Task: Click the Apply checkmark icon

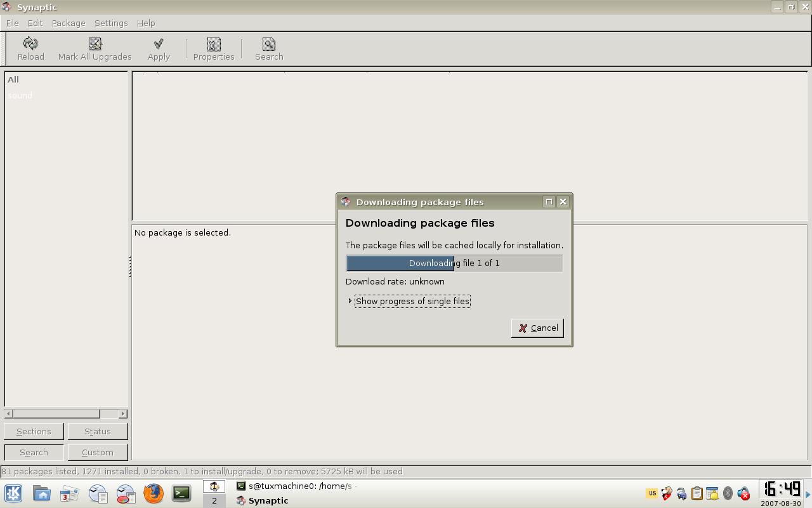Action: (159, 43)
